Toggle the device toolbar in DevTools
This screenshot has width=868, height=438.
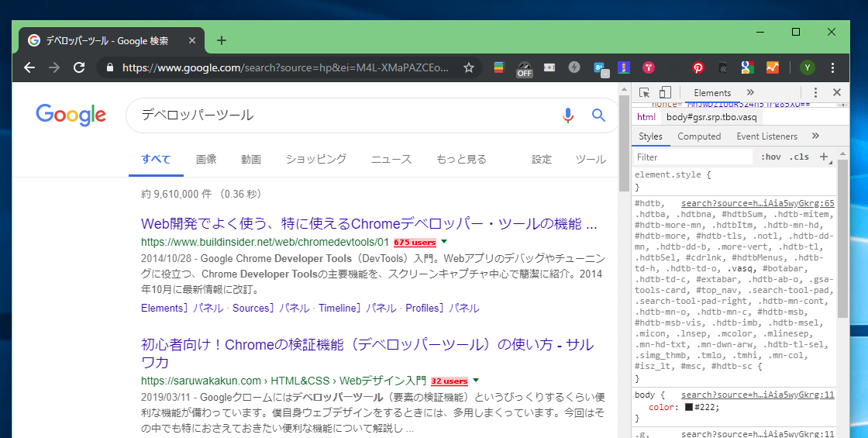click(x=665, y=92)
